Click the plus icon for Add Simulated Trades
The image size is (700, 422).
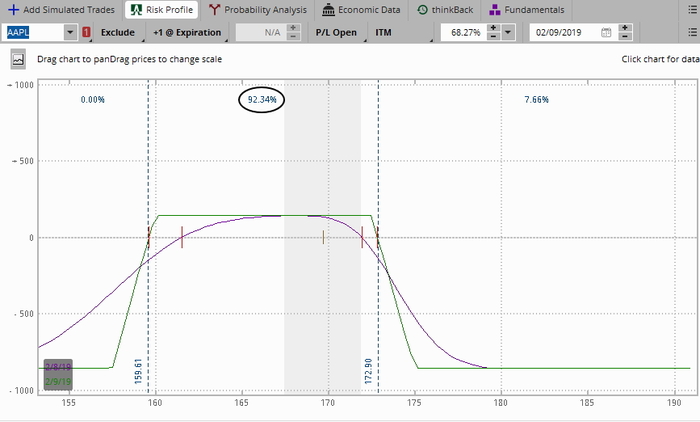[x=13, y=9]
